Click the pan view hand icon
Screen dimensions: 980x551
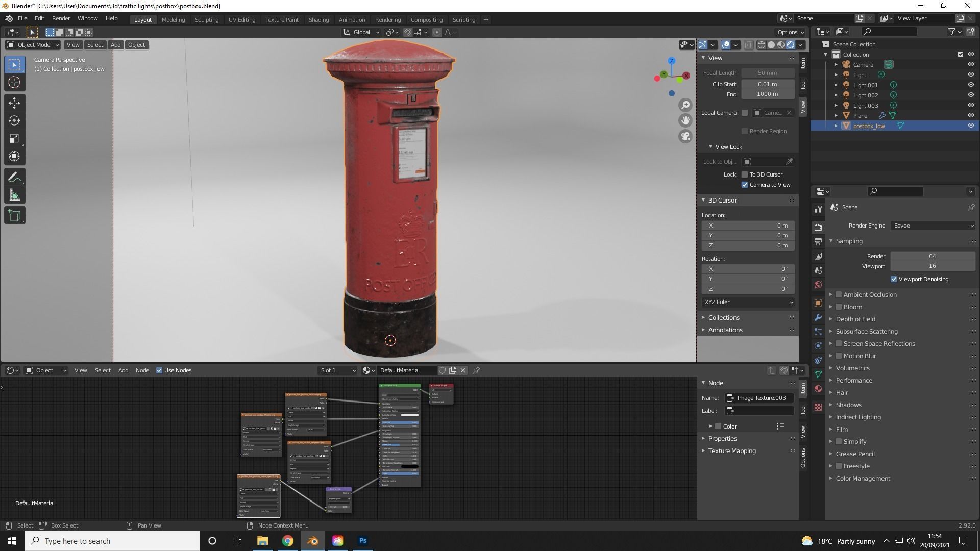pyautogui.click(x=685, y=120)
